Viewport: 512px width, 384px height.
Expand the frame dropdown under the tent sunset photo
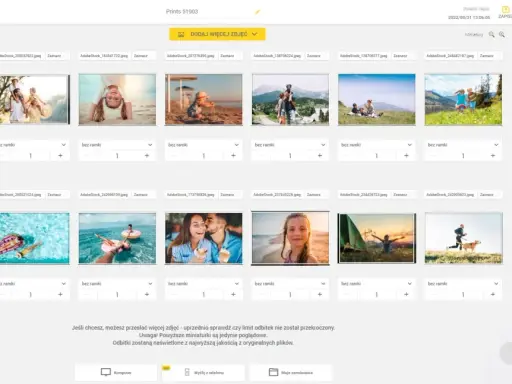(x=377, y=284)
